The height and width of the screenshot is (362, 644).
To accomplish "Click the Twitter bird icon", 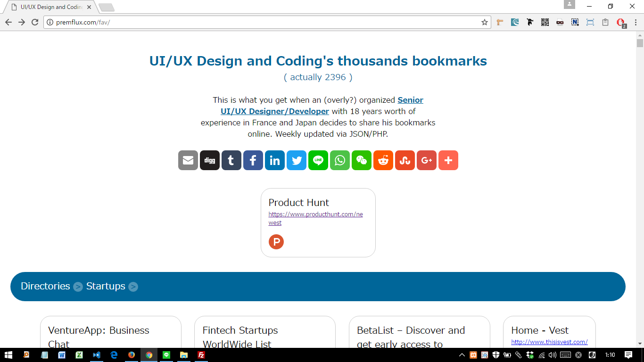I will pos(297,160).
